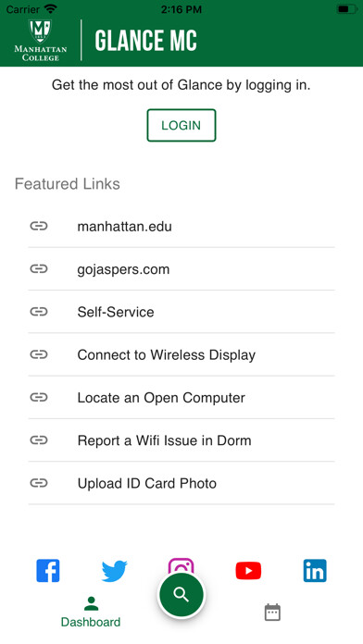363x644 pixels.
Task: Open the calendar tab icon
Action: pos(272,612)
